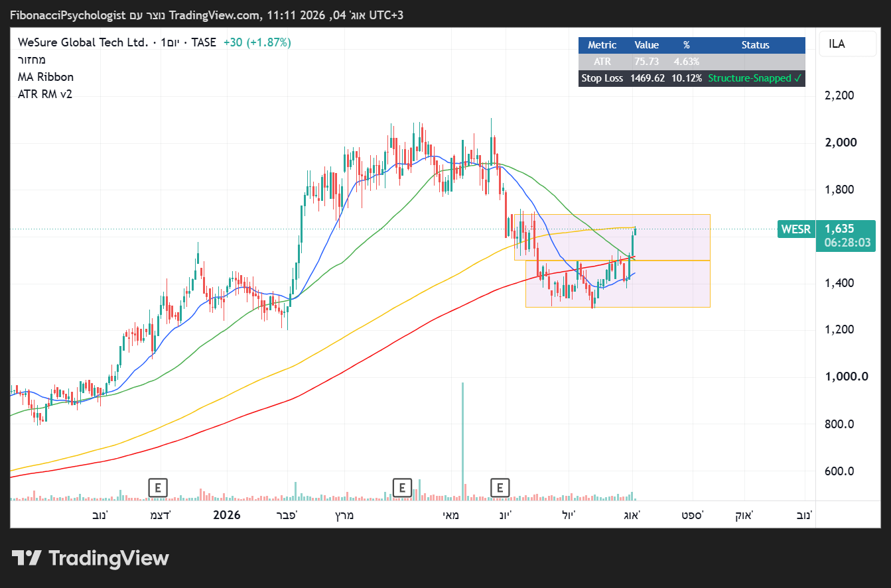Select the earnings E marker near יונ'
Image resolution: width=891 pixels, height=588 pixels.
point(500,488)
